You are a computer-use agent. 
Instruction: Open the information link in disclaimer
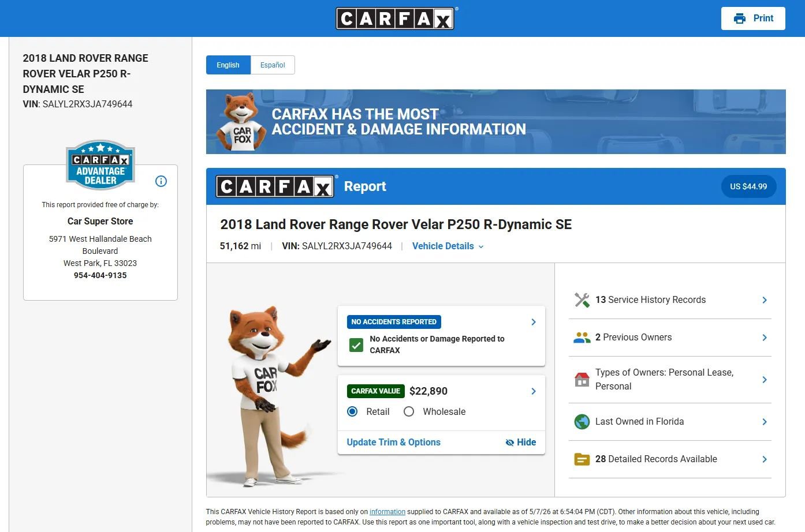tap(387, 512)
